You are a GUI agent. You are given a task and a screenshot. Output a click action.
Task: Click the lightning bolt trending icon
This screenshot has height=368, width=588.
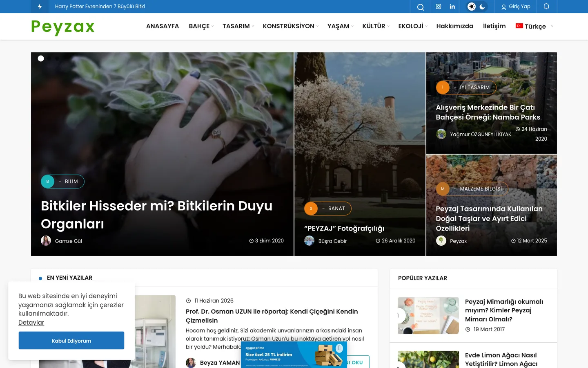pos(40,7)
